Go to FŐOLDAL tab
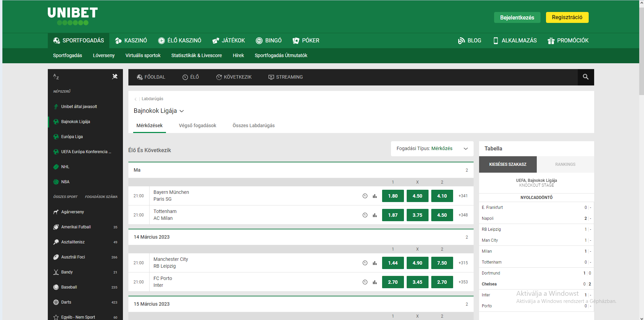The width and height of the screenshot is (644, 320). (x=151, y=77)
